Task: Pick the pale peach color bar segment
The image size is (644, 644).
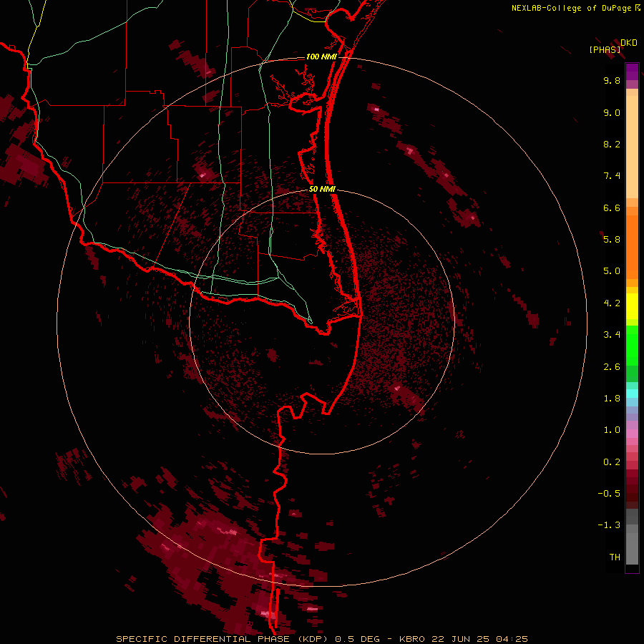Action: click(632, 147)
